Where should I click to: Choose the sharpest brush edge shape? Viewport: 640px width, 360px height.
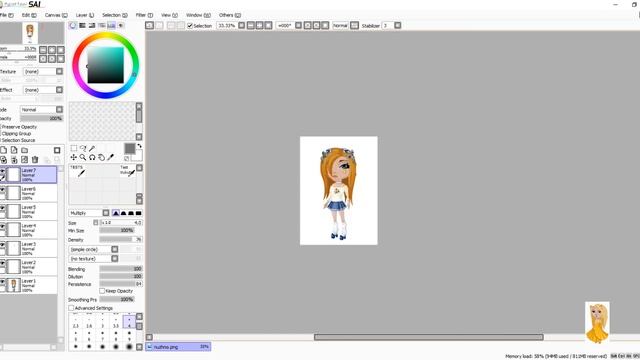pyautogui.click(x=116, y=213)
